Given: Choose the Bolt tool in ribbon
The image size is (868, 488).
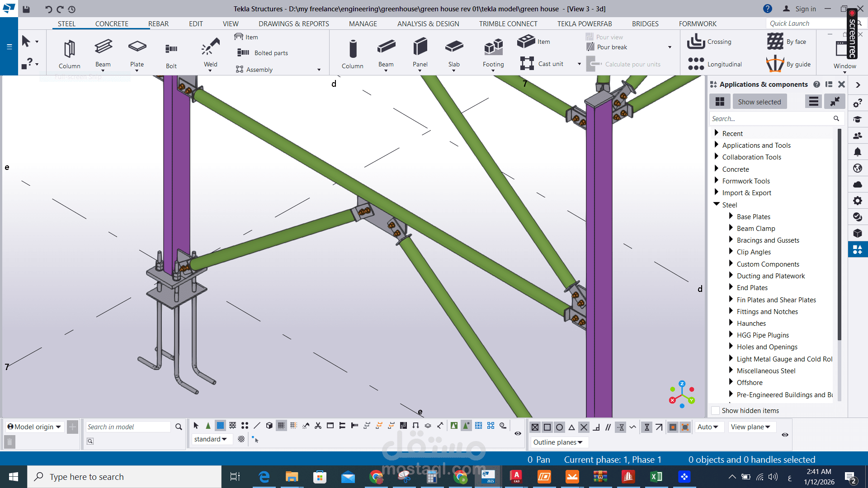Looking at the screenshot, I should pos(171,49).
